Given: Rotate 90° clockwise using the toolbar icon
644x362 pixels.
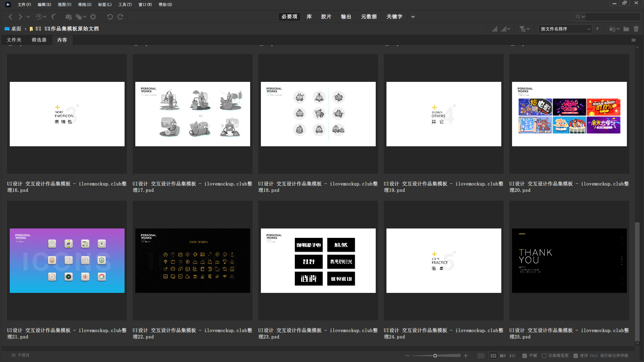Looking at the screenshot, I should coord(120,17).
